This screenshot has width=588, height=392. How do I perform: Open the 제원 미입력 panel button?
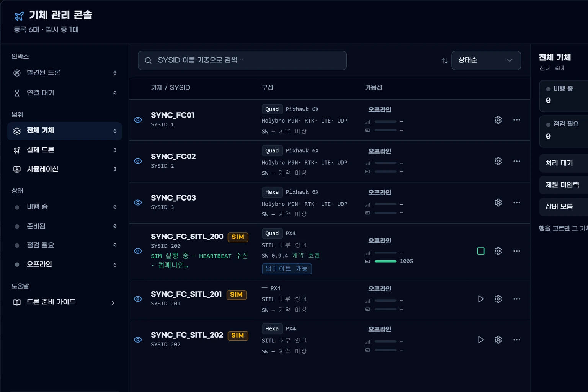pyautogui.click(x=563, y=185)
